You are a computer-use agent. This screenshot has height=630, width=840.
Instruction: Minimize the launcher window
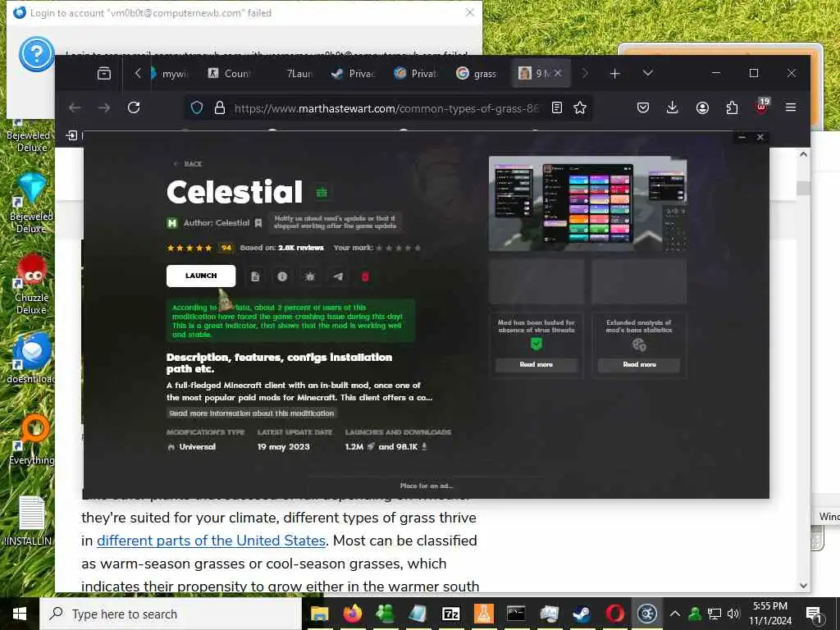tap(742, 137)
